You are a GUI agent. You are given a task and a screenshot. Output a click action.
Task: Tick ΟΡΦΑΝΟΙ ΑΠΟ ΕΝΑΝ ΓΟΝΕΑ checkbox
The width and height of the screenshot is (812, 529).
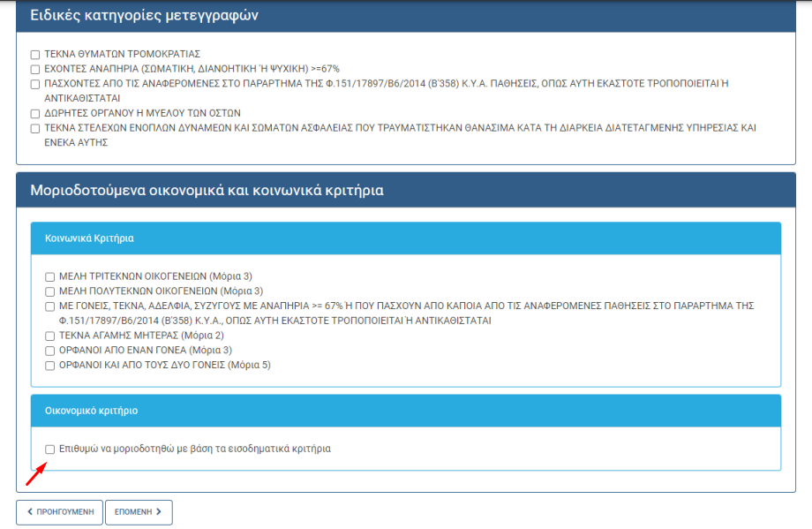[50, 351]
